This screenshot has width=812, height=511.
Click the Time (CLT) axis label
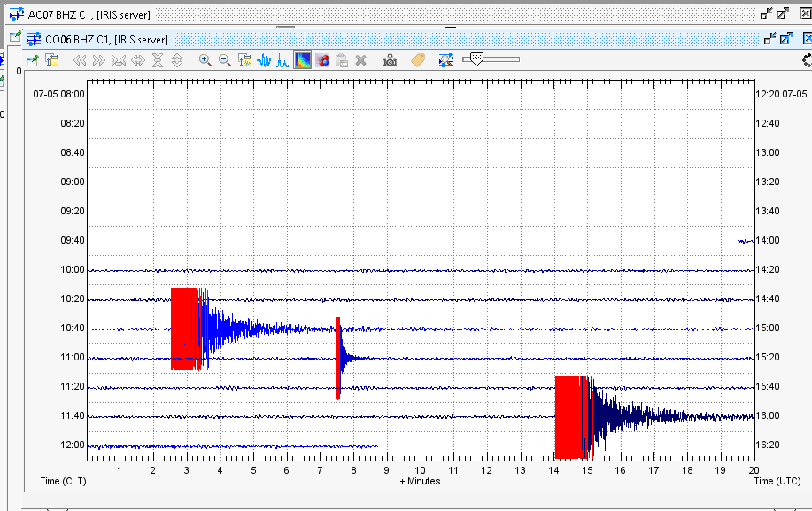pos(63,481)
